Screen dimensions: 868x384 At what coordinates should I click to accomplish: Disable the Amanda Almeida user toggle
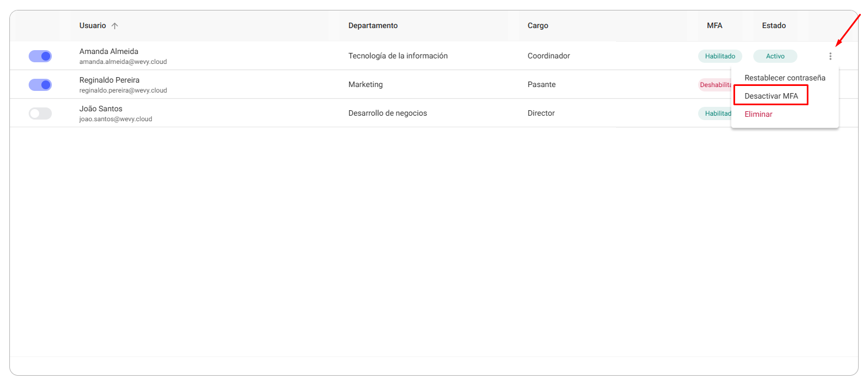point(40,56)
